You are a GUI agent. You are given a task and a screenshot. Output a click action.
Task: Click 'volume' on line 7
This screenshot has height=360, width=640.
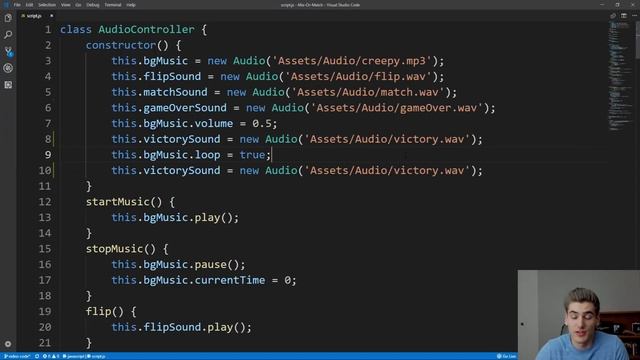coord(213,124)
